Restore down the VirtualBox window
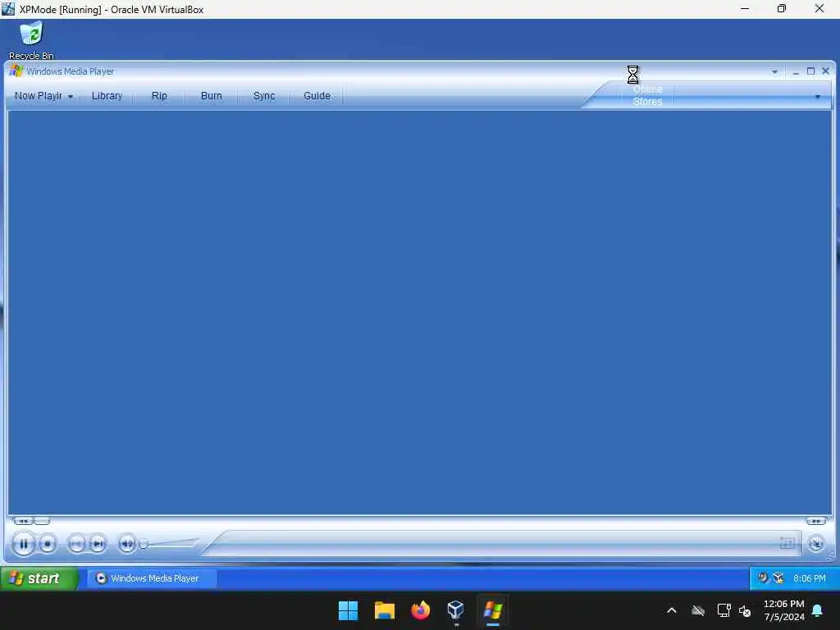Image resolution: width=840 pixels, height=630 pixels. coord(782,8)
